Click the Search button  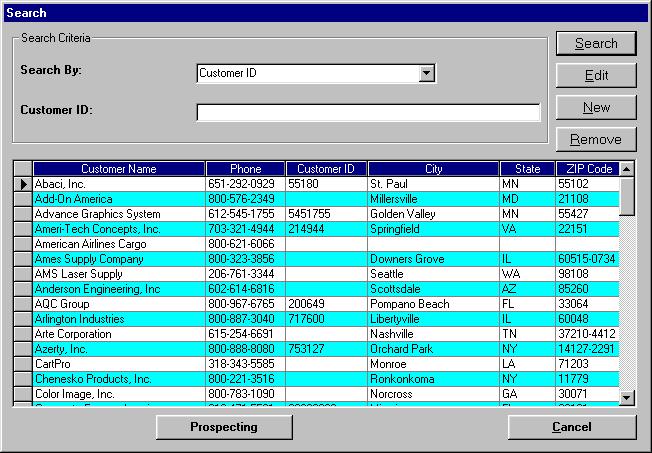(596, 43)
